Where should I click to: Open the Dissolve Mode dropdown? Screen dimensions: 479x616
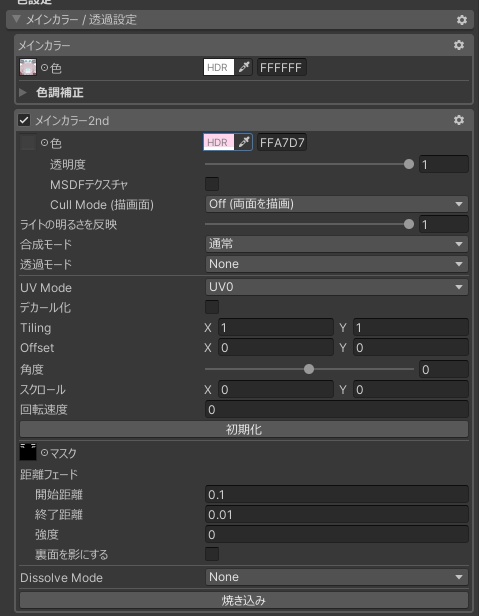coord(337,577)
